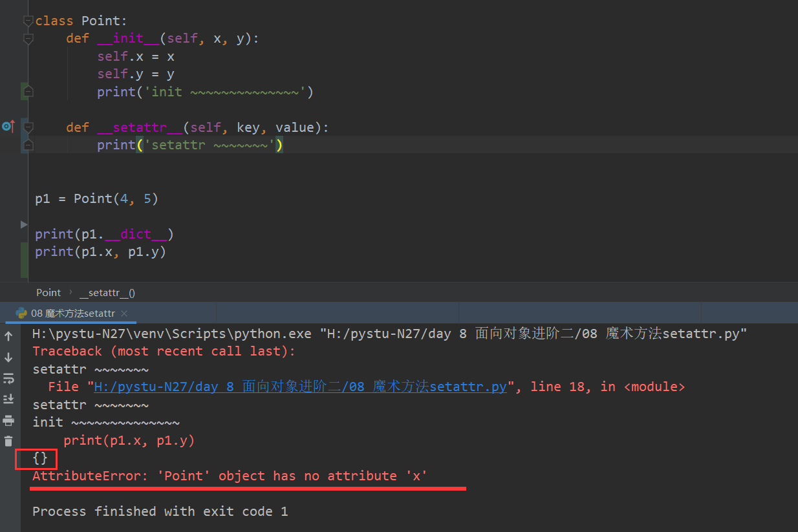Close the 08 魔术方法setattr run tab
Screen dimensions: 798x532
[x=124, y=314]
